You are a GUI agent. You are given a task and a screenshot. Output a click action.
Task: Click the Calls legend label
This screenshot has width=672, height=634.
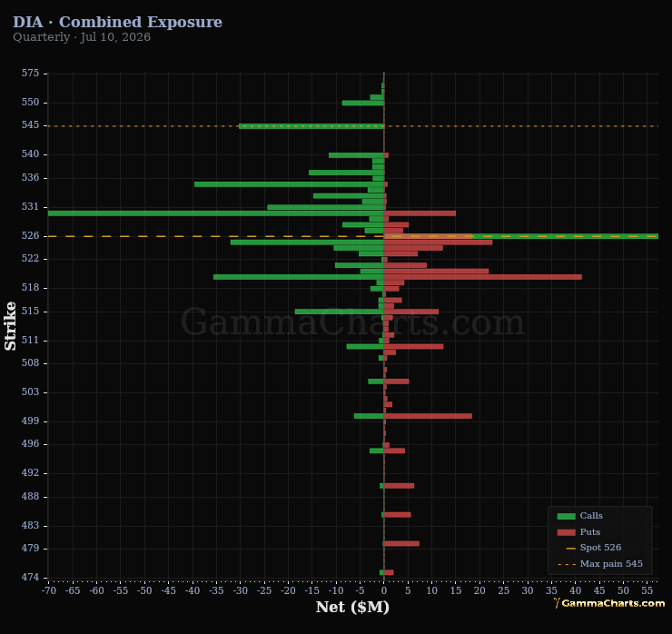591,516
